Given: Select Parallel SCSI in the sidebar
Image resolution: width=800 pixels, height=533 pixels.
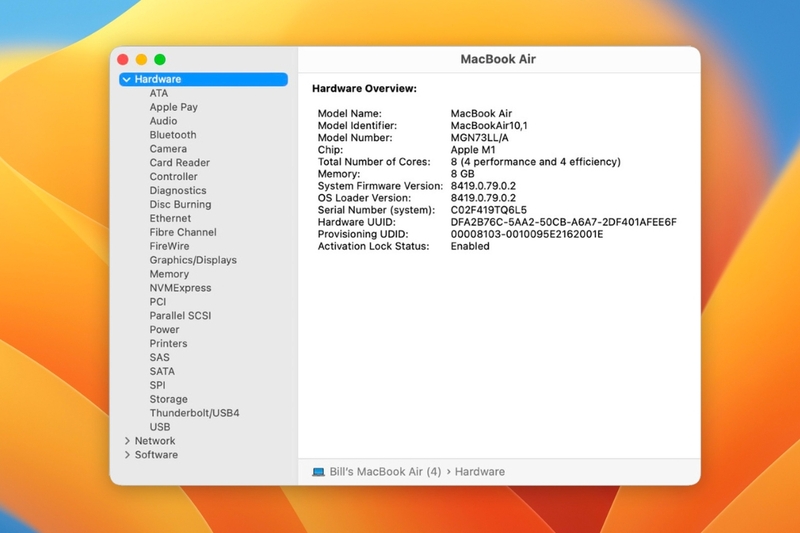Looking at the screenshot, I should click(x=180, y=316).
